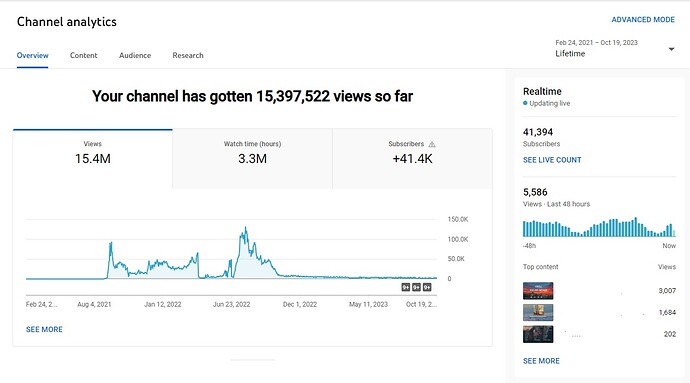
Task: Click the 50.0K y-axis label
Action: (456, 259)
